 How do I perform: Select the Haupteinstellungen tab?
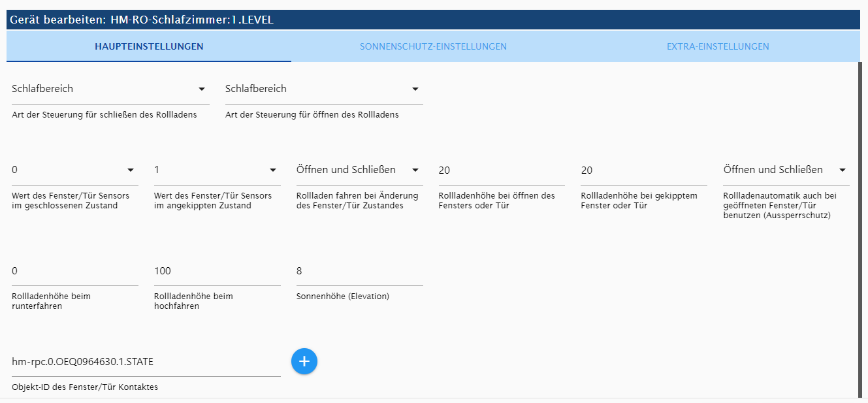[149, 46]
